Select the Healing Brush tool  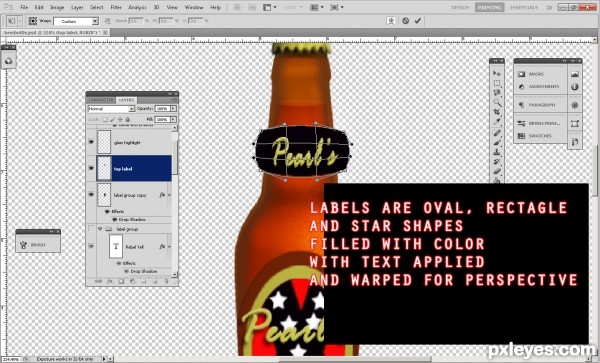tap(497, 133)
